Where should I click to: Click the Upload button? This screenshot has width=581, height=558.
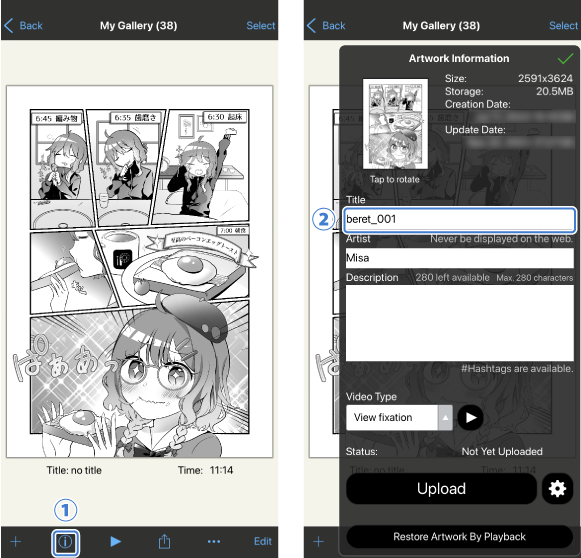tap(441, 489)
